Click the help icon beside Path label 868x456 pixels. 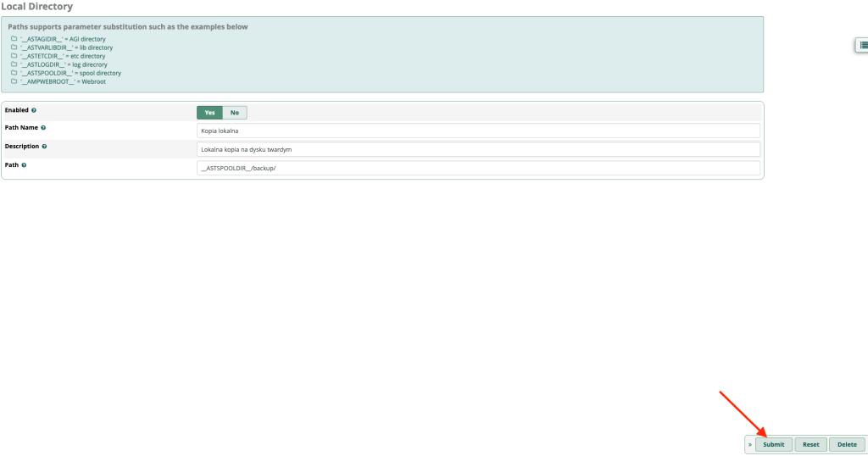pos(24,165)
